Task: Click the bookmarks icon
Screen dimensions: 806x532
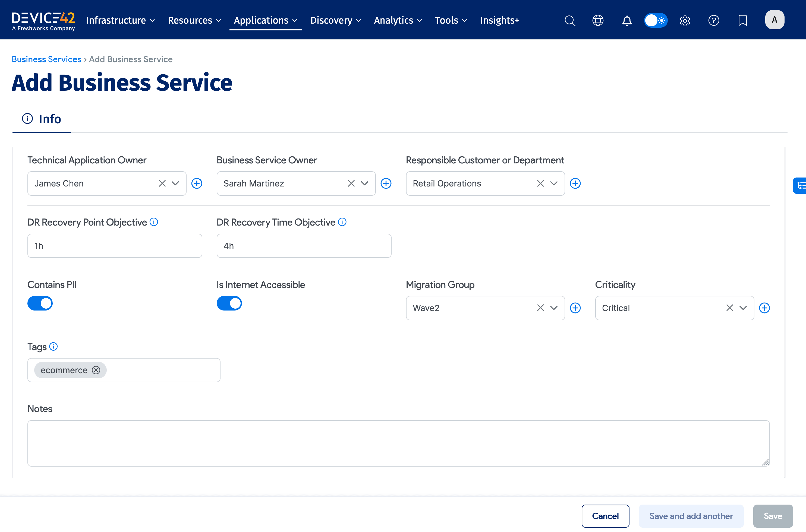Action: click(742, 20)
